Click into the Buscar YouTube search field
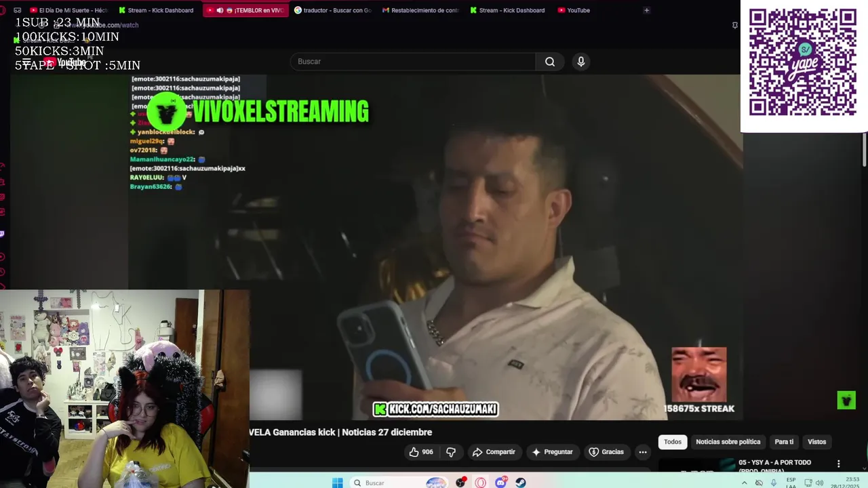868x488 pixels. coord(413,62)
